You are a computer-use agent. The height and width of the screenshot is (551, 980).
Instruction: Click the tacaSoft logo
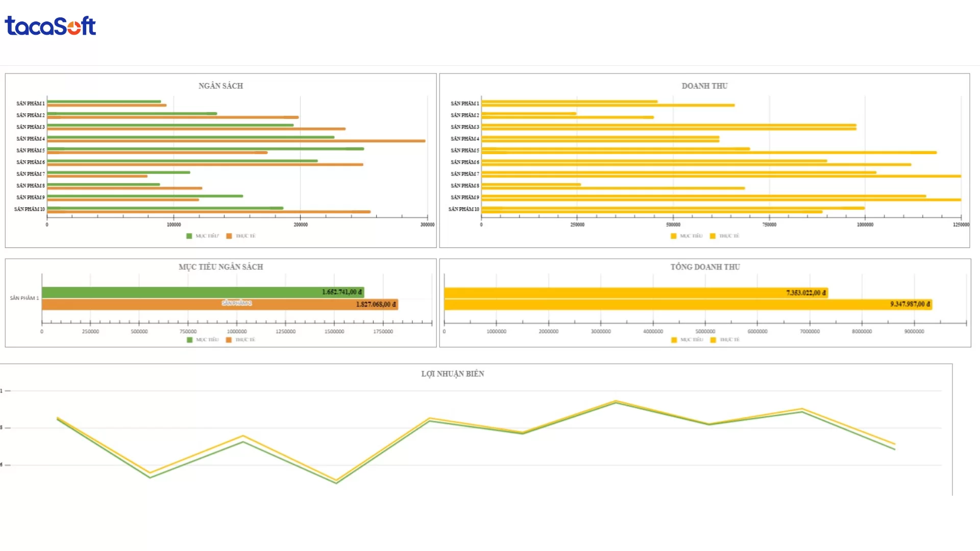(x=50, y=26)
